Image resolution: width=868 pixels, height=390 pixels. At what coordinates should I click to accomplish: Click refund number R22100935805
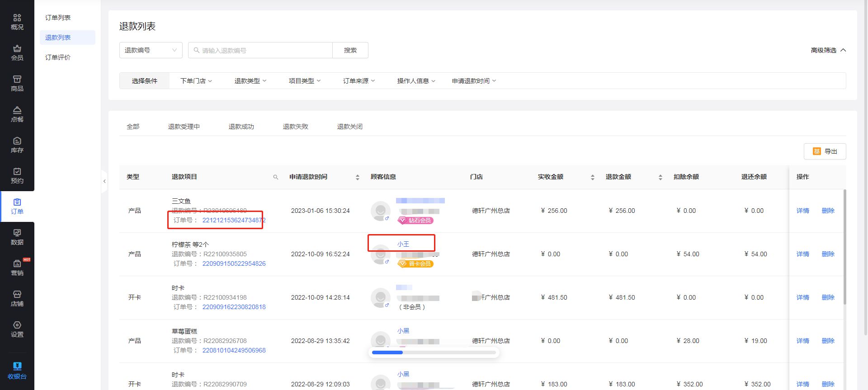pos(225,254)
